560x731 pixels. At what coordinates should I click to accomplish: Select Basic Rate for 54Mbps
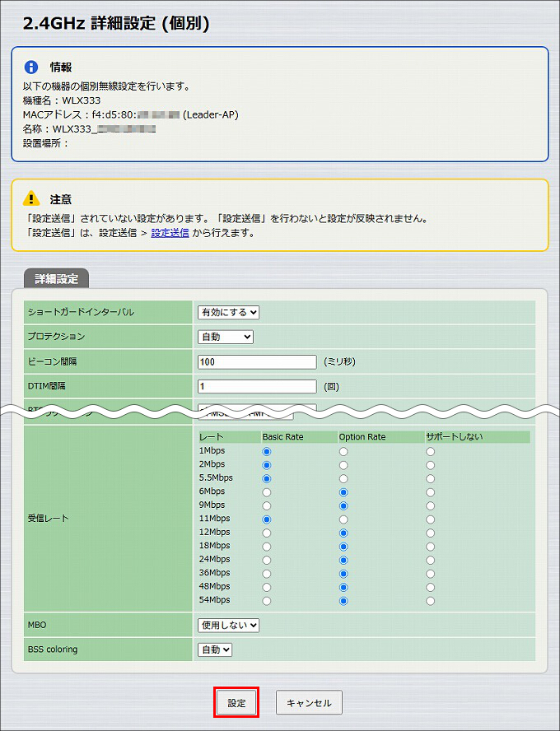(x=267, y=601)
